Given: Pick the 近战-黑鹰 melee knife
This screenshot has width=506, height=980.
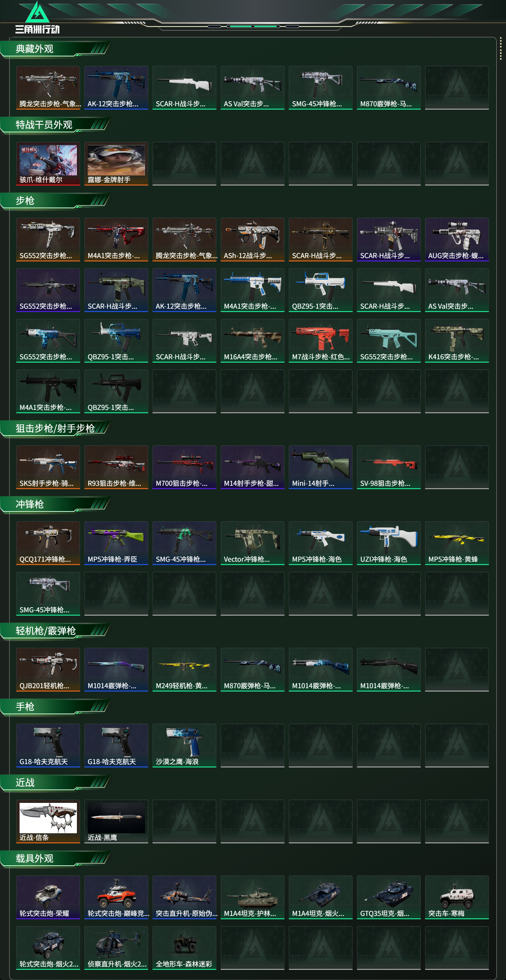Looking at the screenshot, I should (116, 821).
